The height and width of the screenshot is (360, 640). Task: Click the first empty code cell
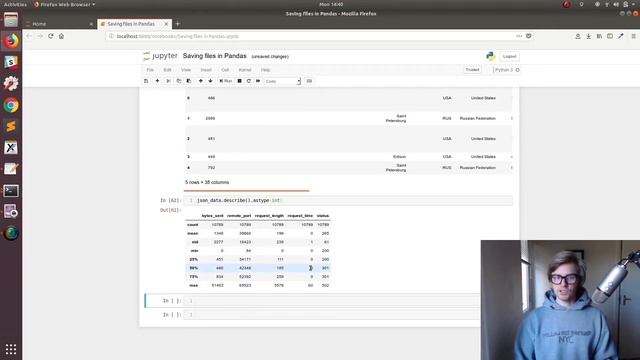(x=331, y=301)
